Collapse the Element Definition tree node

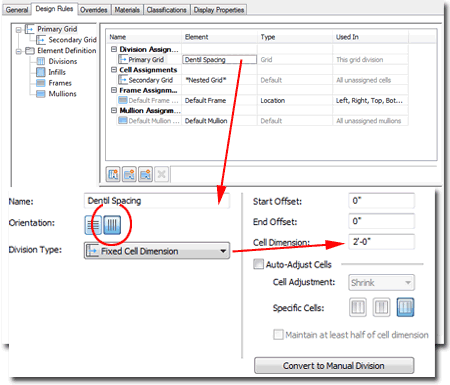click(19, 51)
